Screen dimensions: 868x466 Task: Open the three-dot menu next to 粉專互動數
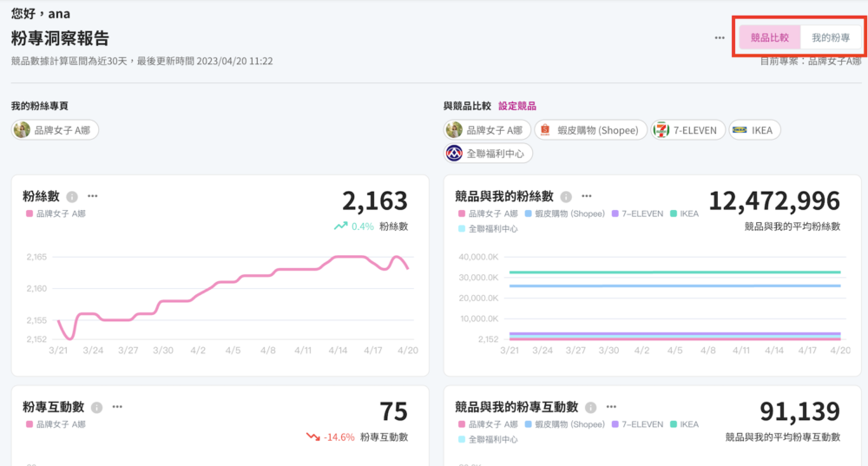[117, 406]
